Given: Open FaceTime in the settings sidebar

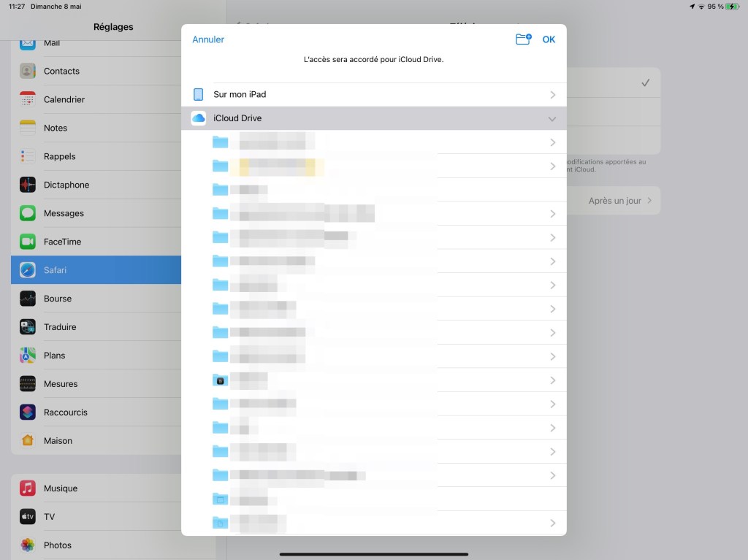Looking at the screenshot, I should [x=62, y=242].
